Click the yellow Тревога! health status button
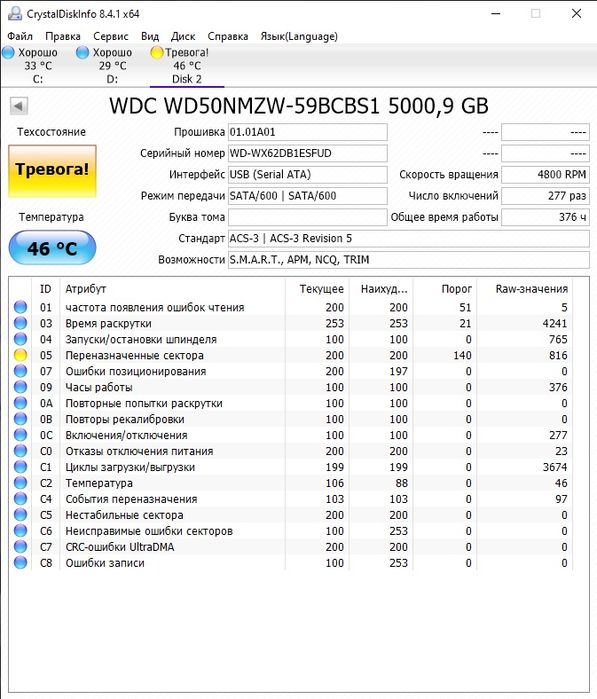Image resolution: width=597 pixels, height=699 pixels. [x=52, y=171]
